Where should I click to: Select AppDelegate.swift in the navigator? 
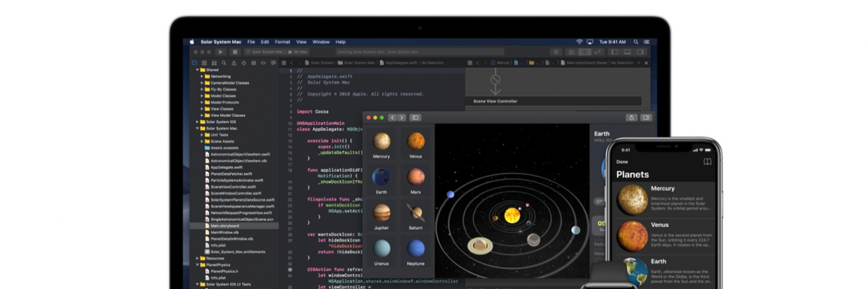click(x=226, y=167)
